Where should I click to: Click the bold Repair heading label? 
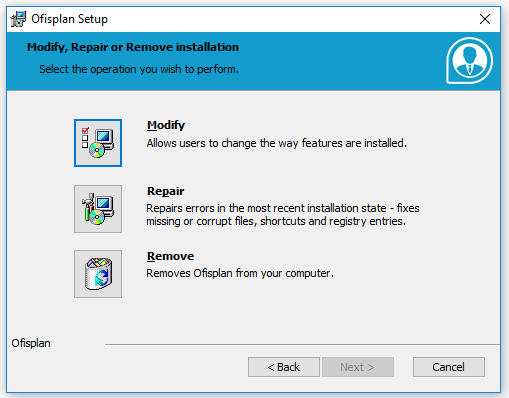pyautogui.click(x=165, y=191)
